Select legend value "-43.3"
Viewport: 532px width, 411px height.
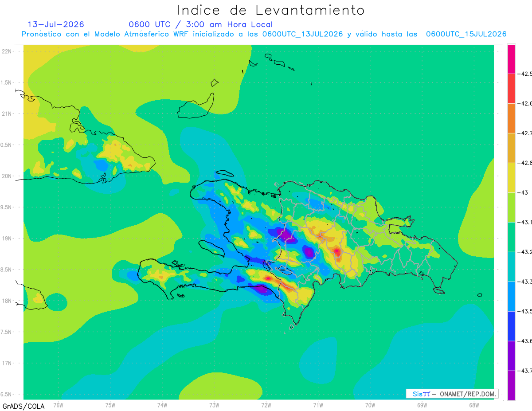tap(525, 282)
